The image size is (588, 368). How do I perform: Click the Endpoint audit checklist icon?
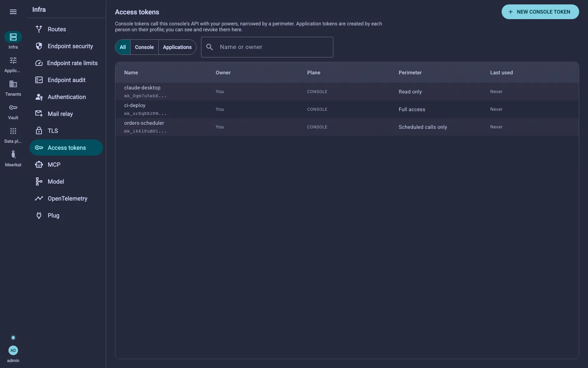click(39, 80)
